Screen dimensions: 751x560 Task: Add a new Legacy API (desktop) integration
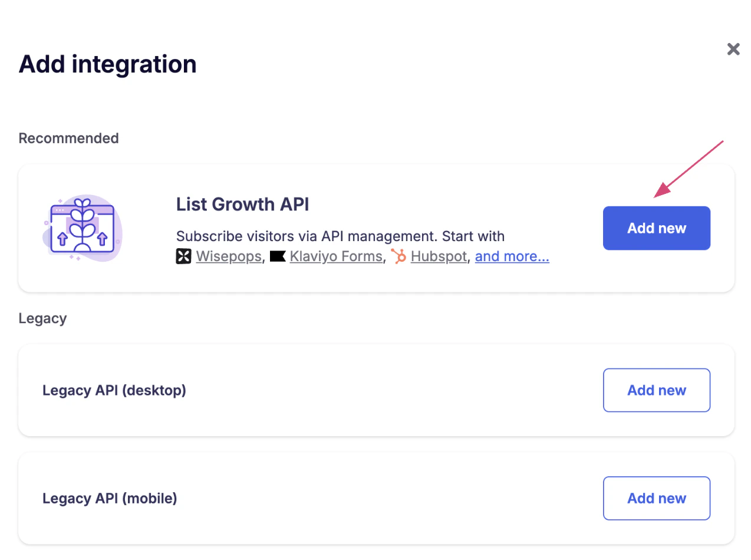pos(656,390)
